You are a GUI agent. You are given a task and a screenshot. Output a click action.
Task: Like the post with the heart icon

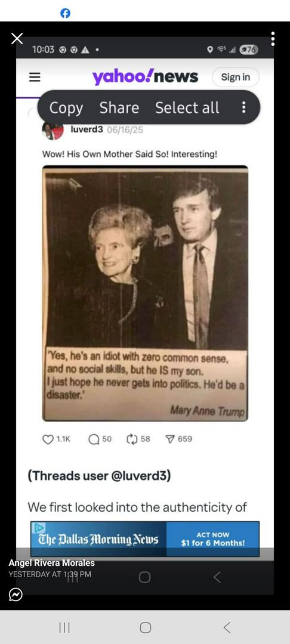pos(48,439)
